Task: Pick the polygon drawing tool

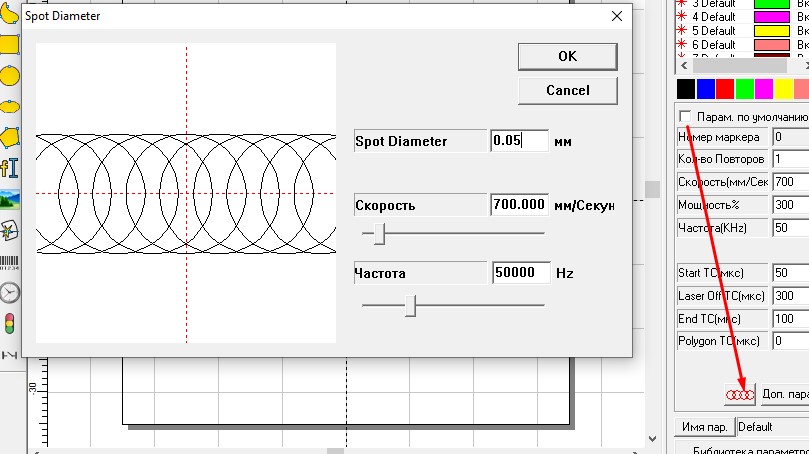Action: click(x=9, y=135)
